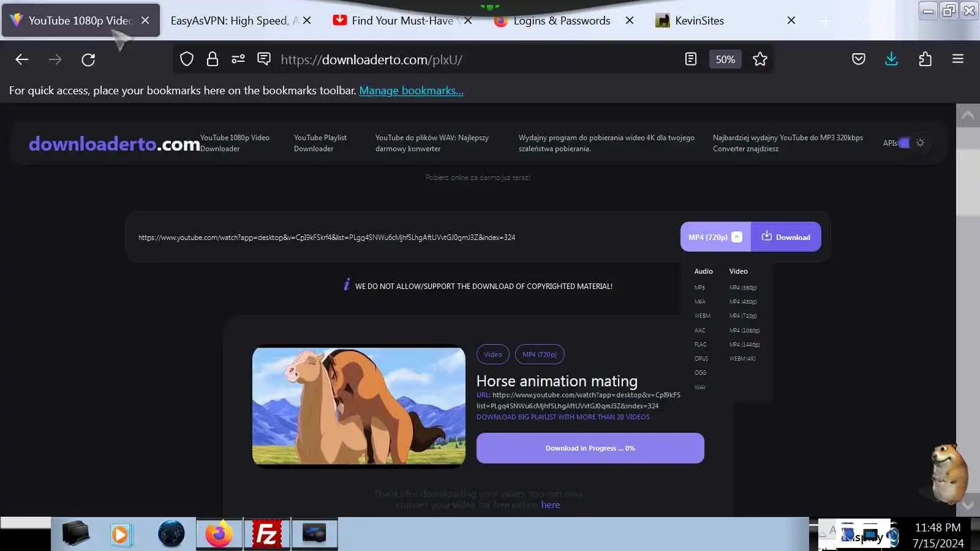Click the page scrollbar down arrow
980x551 pixels.
968,505
